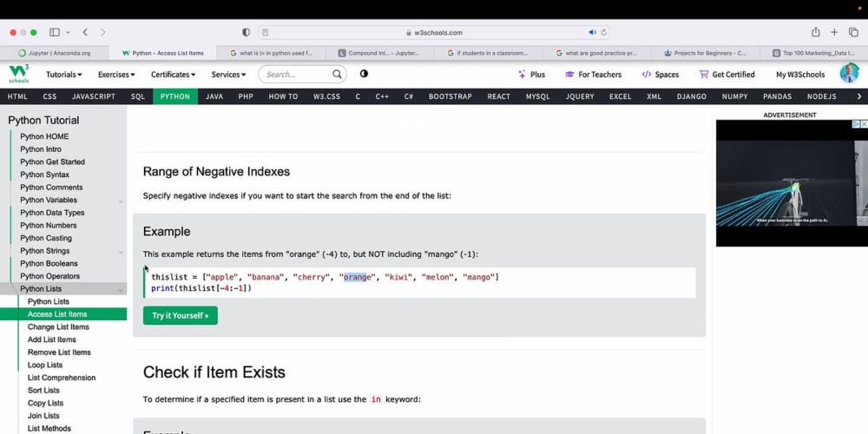Select PYTHON in topic bar
Image resolution: width=868 pixels, height=434 pixels.
pyautogui.click(x=175, y=96)
